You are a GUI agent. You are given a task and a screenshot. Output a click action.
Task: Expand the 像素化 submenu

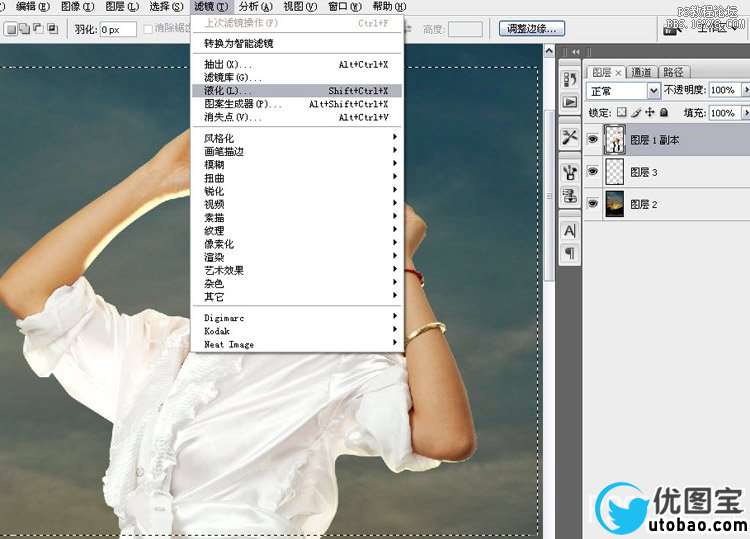(297, 244)
